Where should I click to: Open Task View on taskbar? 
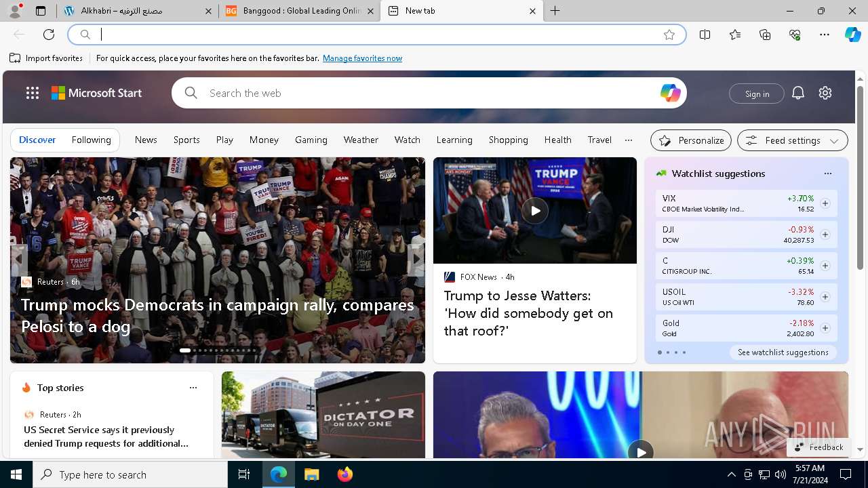(244, 474)
